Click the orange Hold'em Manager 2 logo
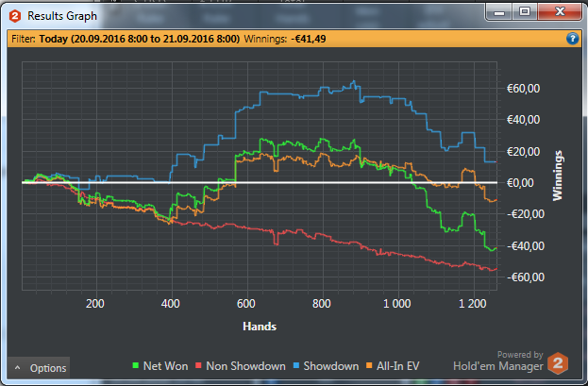This screenshot has height=386, width=588. tap(558, 363)
